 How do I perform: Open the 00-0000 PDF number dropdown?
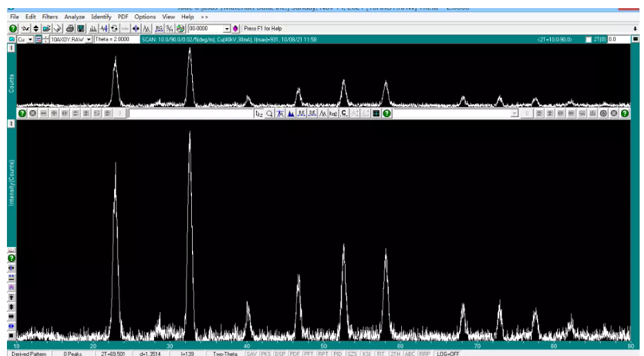click(x=226, y=29)
